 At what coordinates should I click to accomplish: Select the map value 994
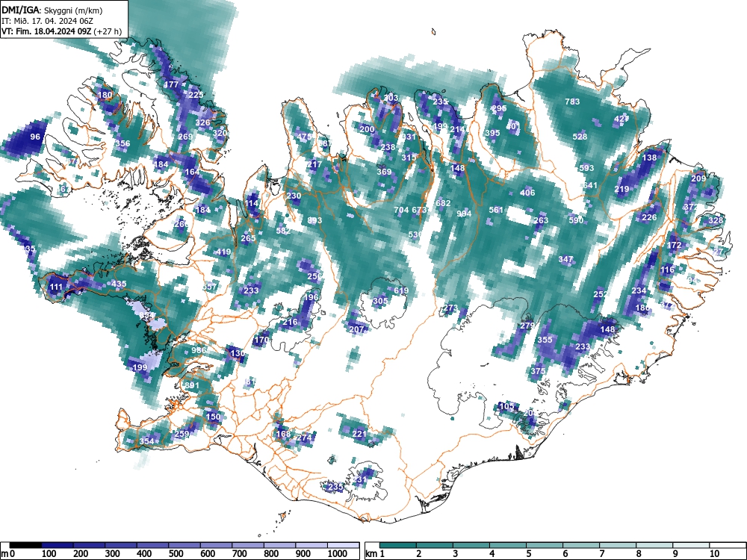464,214
